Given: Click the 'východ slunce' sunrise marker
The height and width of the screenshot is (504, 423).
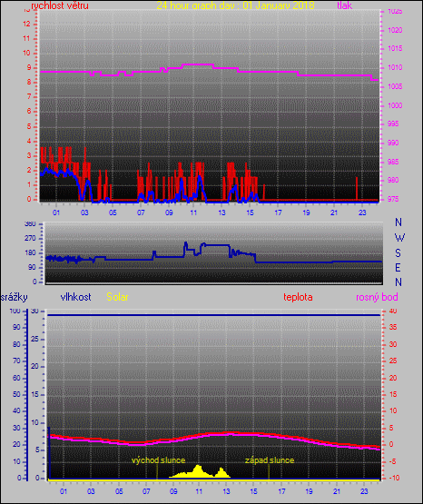Looking at the screenshot, I should tap(158, 460).
